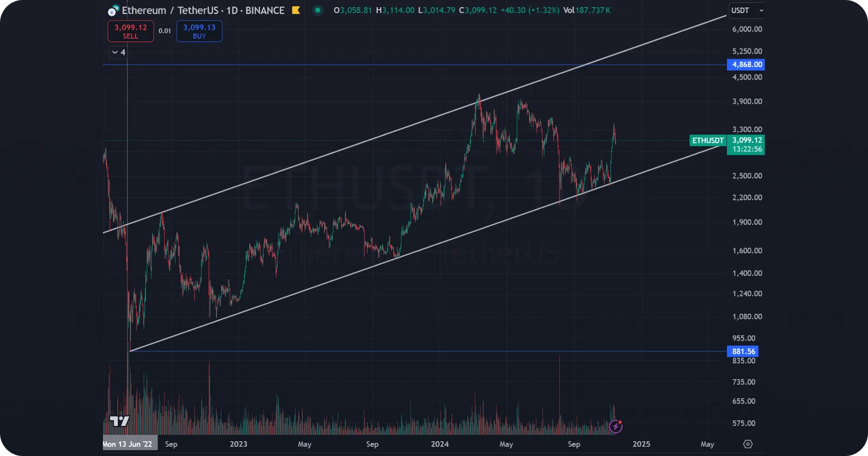Viewport: 868px width, 456px height.
Task: Click the 1,080.00 price axis label
Action: pos(747,317)
